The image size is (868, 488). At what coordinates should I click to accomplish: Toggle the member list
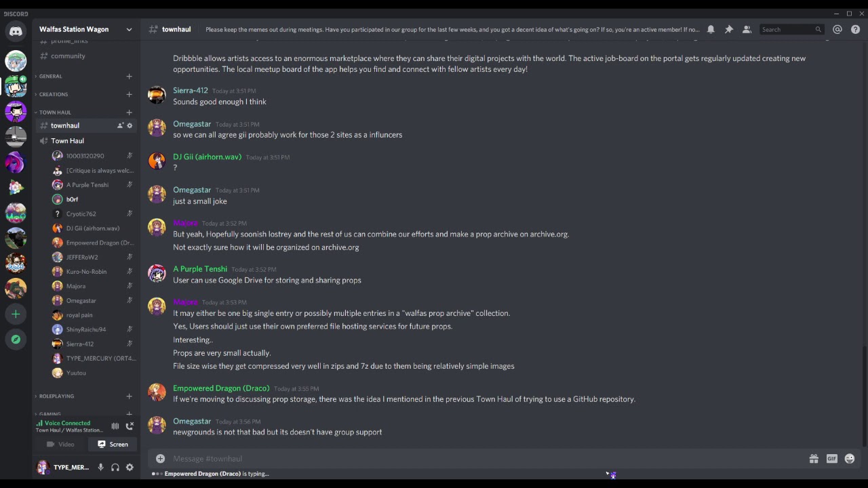pos(747,29)
